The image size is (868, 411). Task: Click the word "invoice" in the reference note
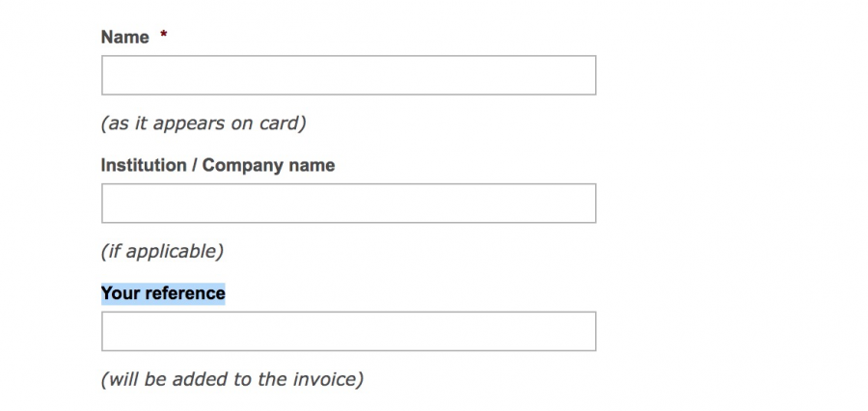[327, 379]
